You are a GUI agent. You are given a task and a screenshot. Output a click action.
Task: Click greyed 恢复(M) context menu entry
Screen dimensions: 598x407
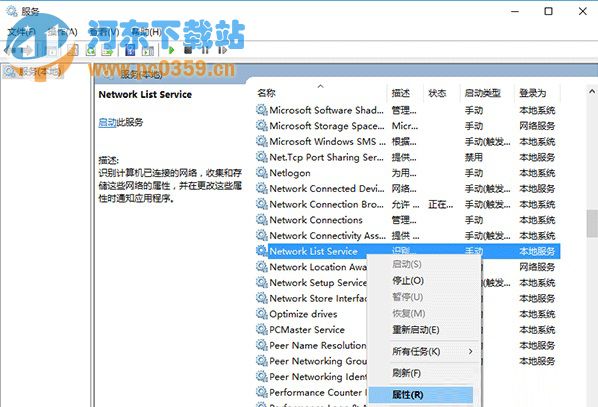pos(408,313)
